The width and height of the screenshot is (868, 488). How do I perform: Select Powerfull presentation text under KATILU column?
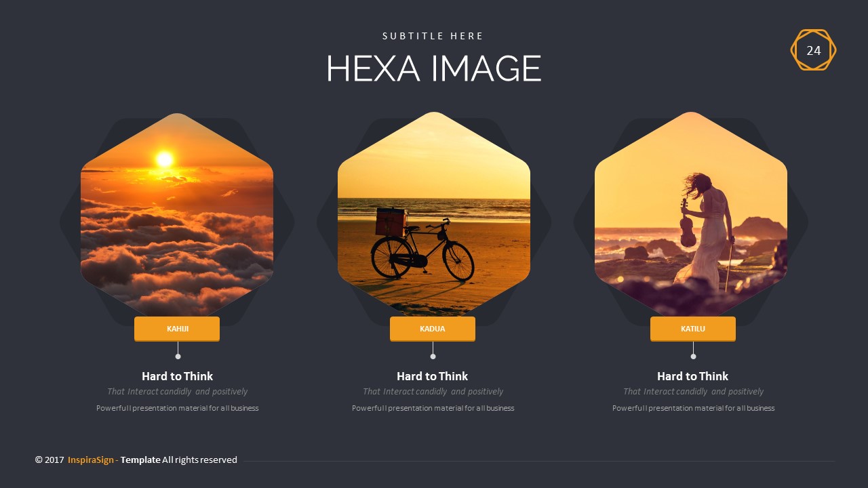click(693, 408)
